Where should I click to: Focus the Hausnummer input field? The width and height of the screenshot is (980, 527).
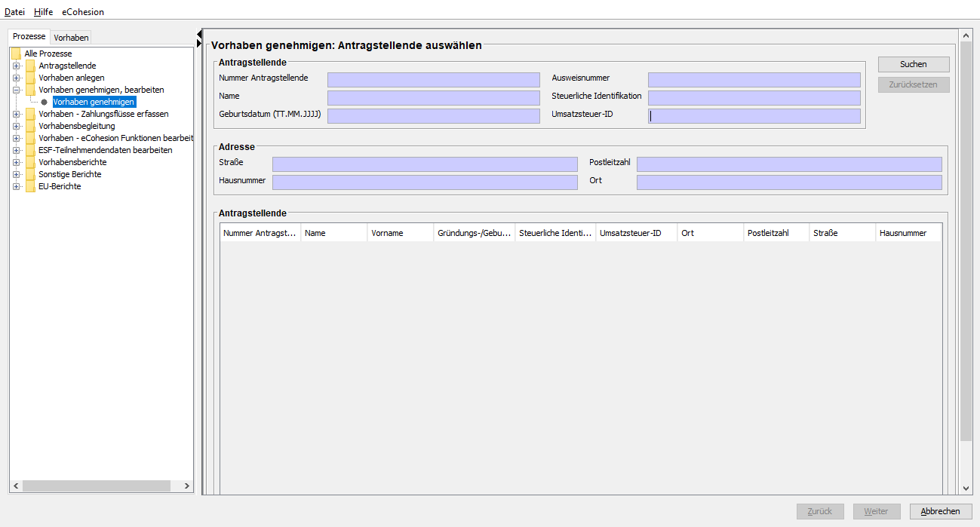tap(425, 182)
